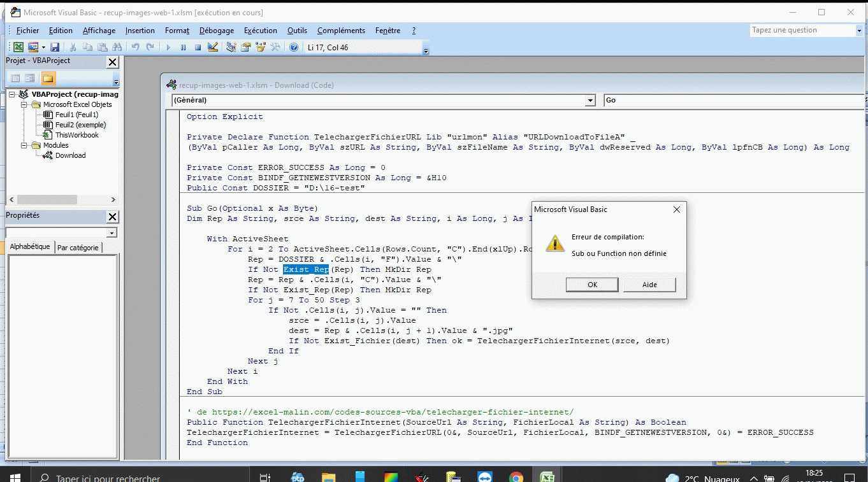Click OK in the compile error dialog

(x=592, y=285)
